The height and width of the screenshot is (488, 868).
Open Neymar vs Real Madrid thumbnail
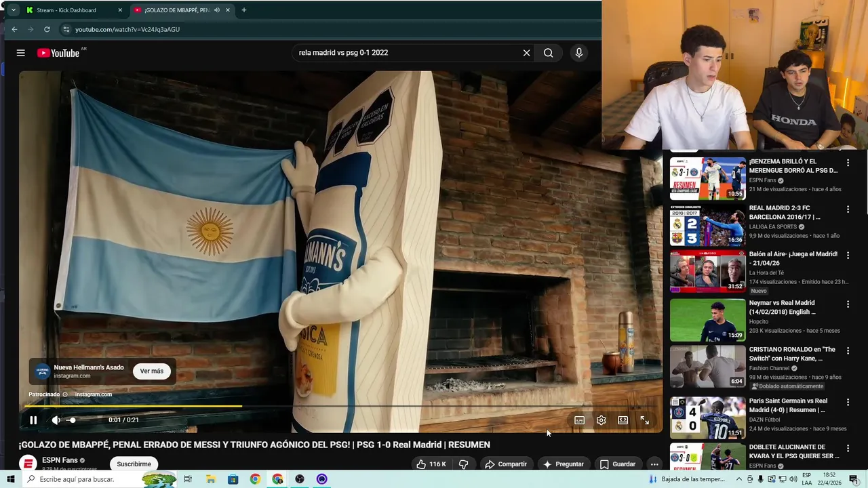point(707,320)
